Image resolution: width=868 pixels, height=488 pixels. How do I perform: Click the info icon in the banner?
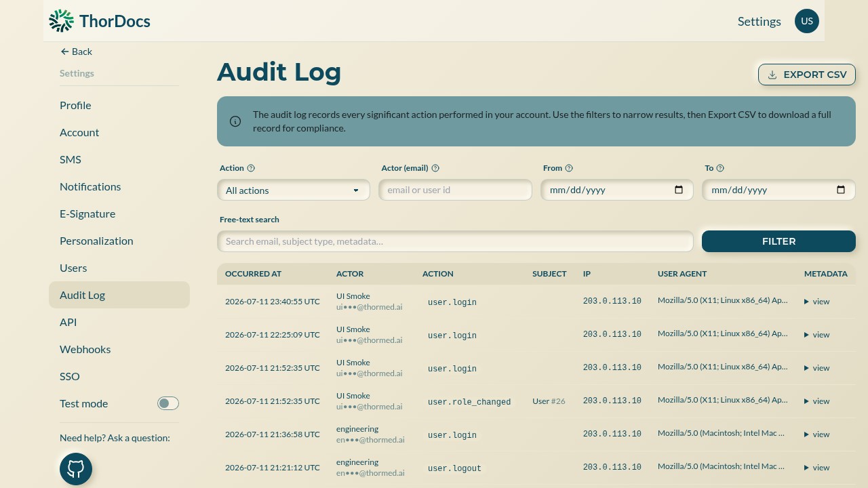(x=235, y=121)
